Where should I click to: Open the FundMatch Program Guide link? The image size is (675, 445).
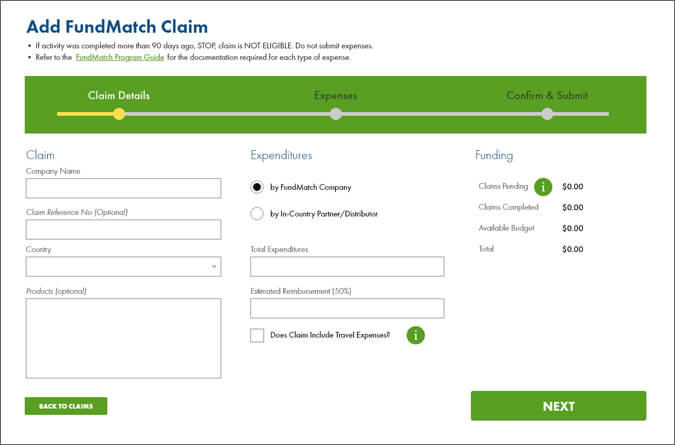(119, 58)
